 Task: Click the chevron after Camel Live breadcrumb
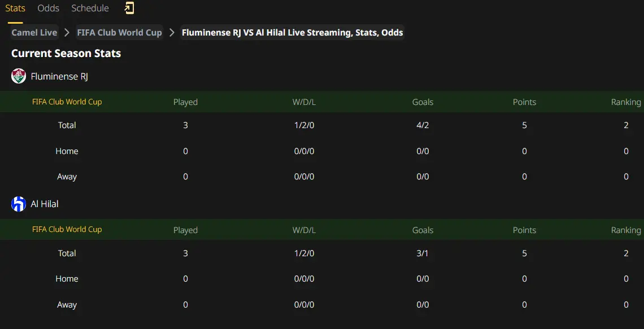pos(67,32)
